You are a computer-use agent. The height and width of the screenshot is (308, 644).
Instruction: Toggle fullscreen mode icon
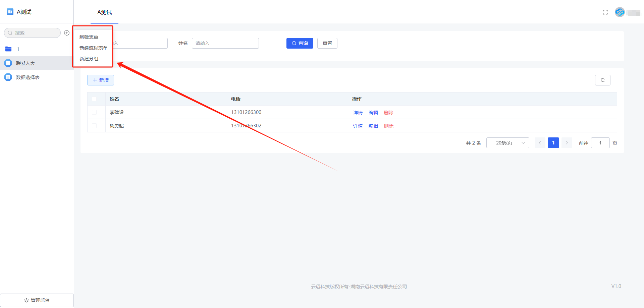pos(605,12)
